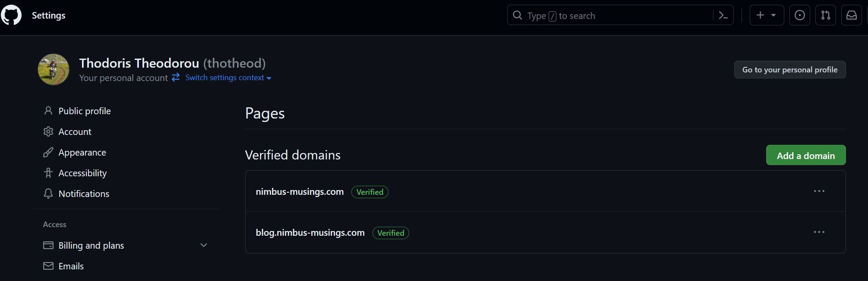
Task: Click the search magnifier icon
Action: [517, 16]
